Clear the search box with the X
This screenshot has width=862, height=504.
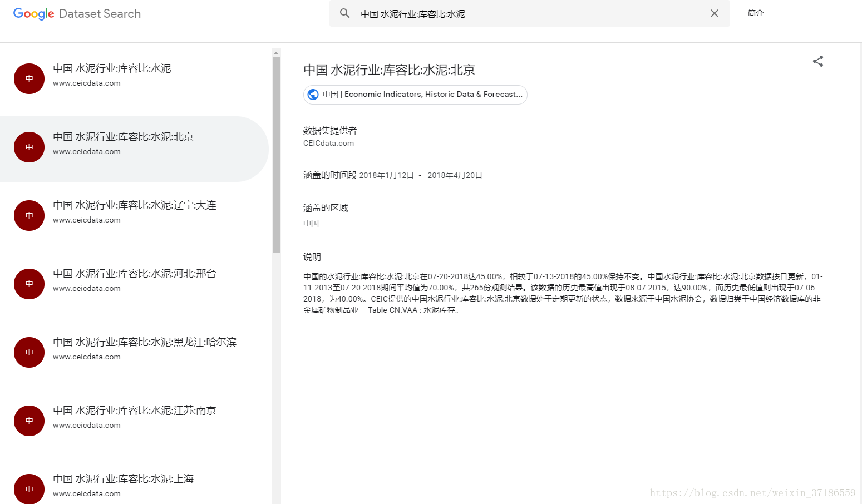(x=715, y=13)
